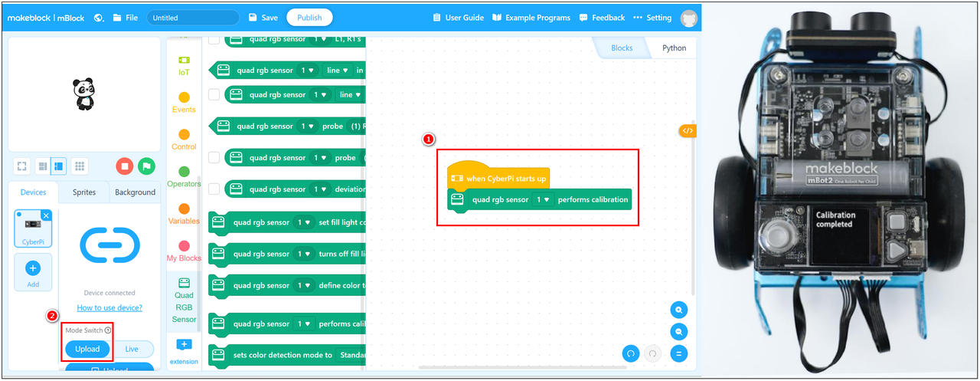Click the Mode Switch help icon

point(108,330)
